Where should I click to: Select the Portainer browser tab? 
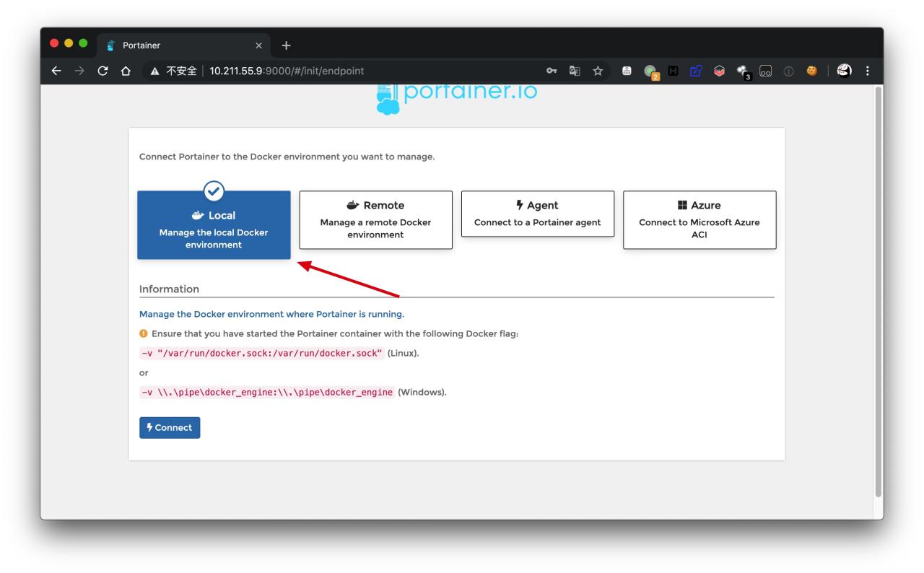[183, 45]
